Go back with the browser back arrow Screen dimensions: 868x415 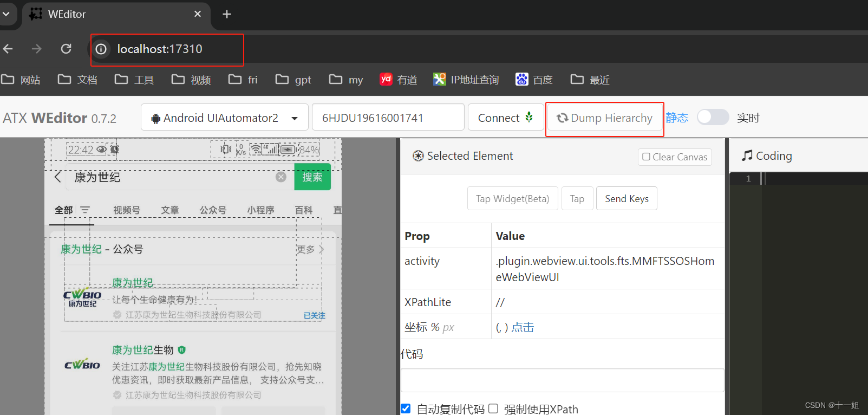(x=8, y=49)
